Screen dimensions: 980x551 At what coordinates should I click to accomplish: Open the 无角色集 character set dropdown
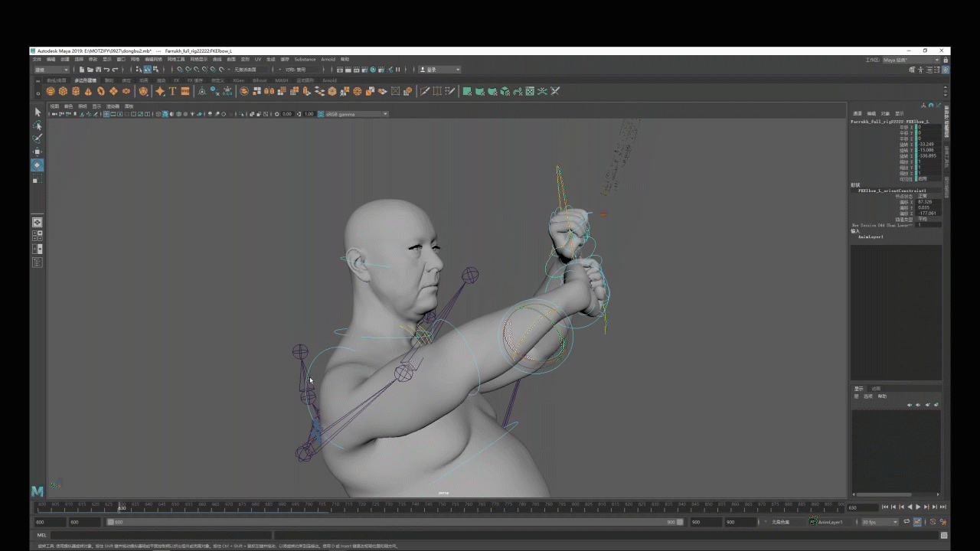[787, 522]
